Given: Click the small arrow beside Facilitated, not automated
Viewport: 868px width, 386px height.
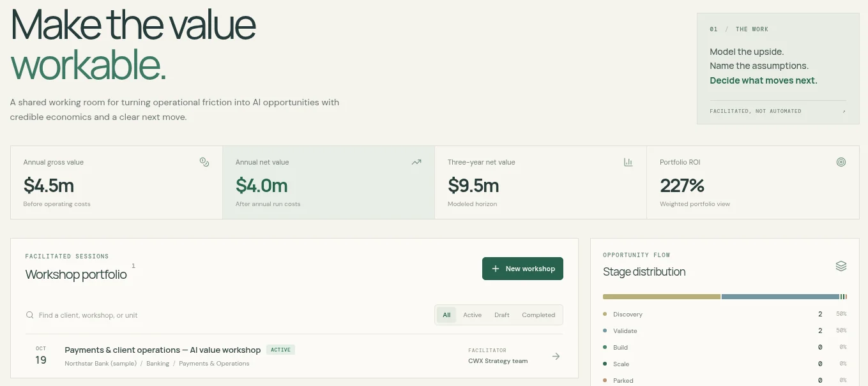Looking at the screenshot, I should pyautogui.click(x=844, y=111).
